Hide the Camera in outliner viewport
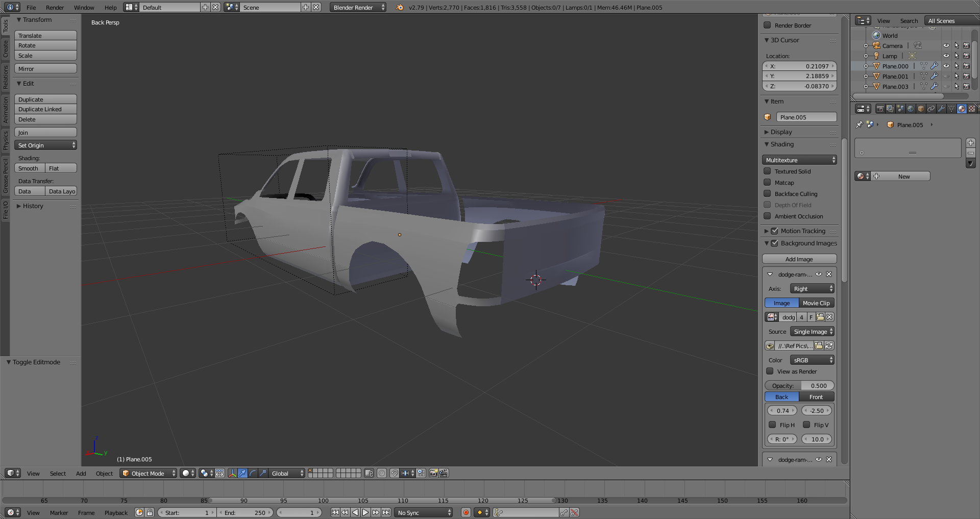This screenshot has width=980, height=519. point(946,45)
